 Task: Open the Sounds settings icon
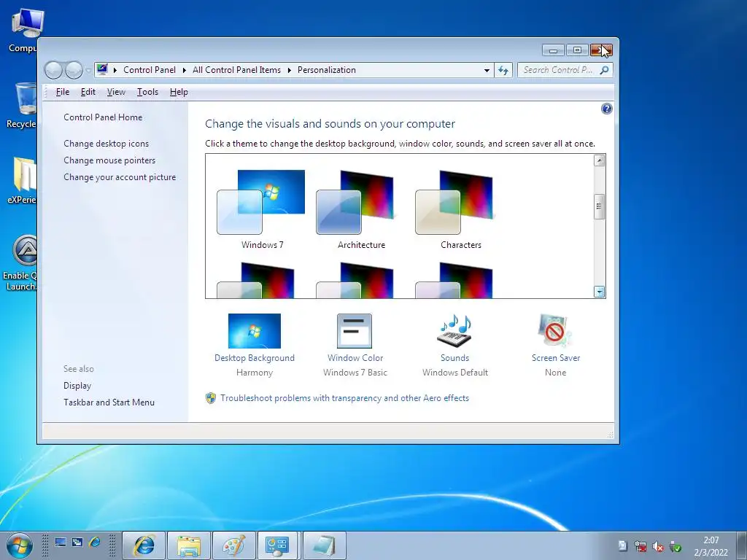click(x=454, y=331)
